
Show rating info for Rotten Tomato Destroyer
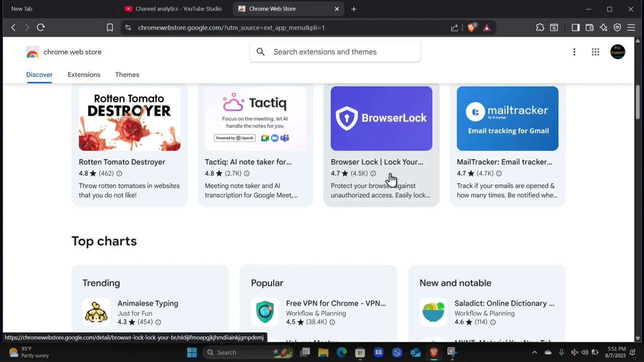click(119, 173)
